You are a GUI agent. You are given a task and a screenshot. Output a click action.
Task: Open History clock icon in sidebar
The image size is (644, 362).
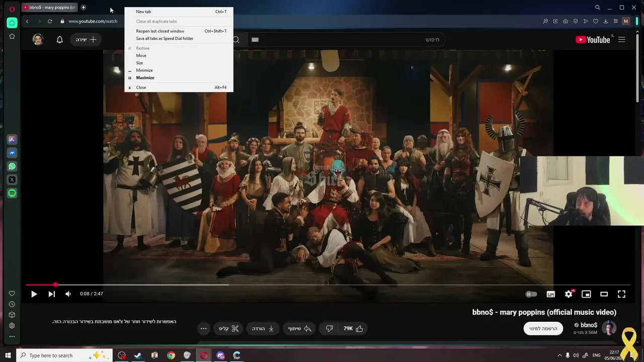click(x=12, y=304)
